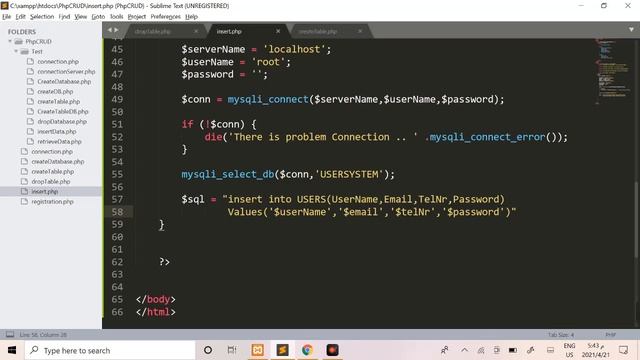The image size is (640, 360).
Task: Open the Windows notification center
Action: point(623,350)
